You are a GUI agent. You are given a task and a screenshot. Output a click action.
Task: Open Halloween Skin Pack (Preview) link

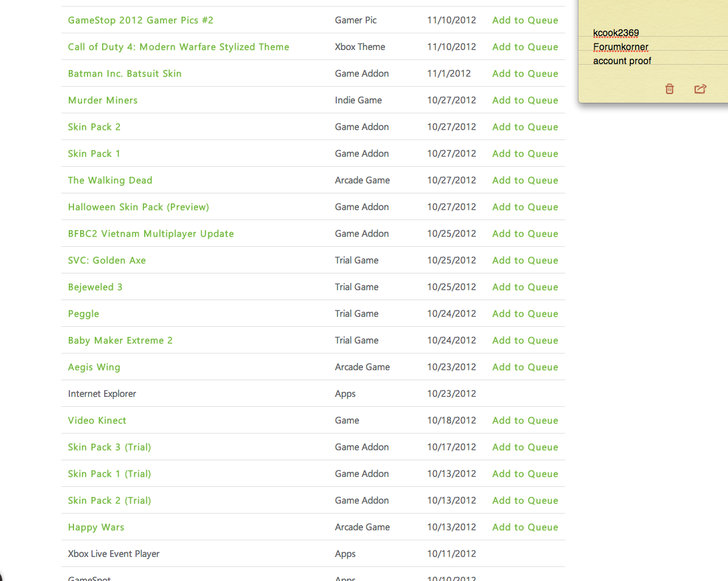[x=138, y=207]
